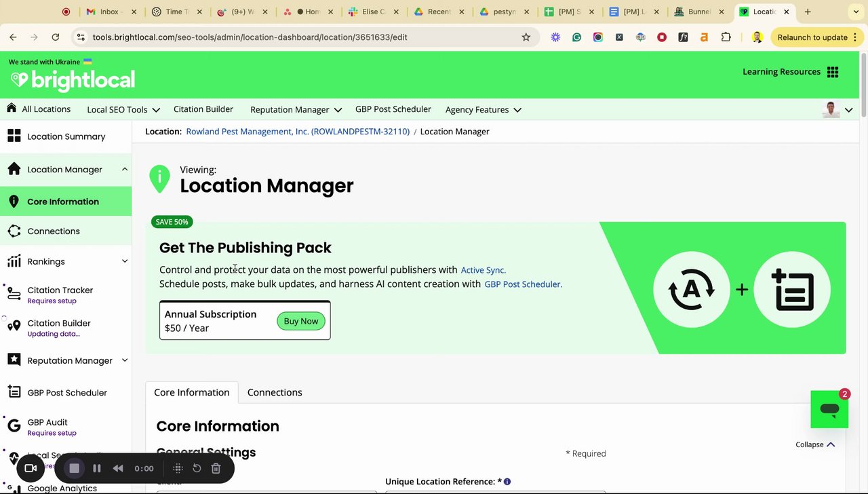Switch to the Gmail Inbox browser tab
Viewport: 868px width, 494px height.
[111, 12]
